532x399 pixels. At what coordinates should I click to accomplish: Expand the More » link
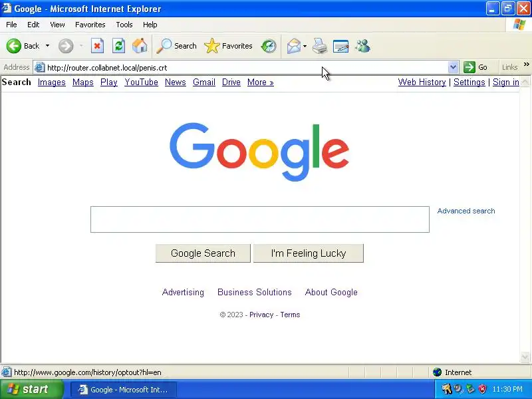(x=260, y=82)
